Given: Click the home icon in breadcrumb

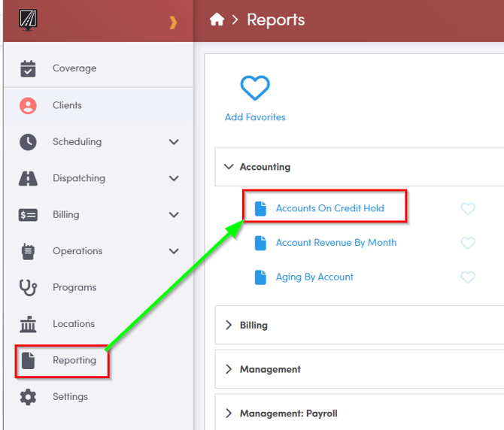Looking at the screenshot, I should click(217, 20).
